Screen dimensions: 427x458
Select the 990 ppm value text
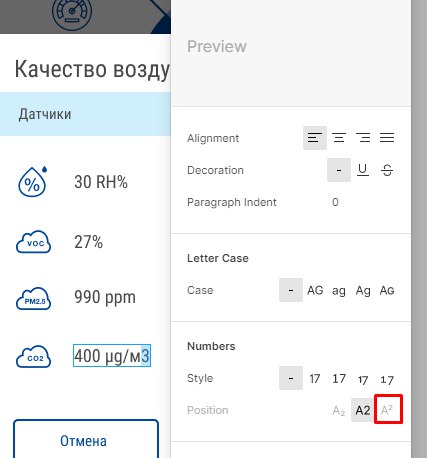pos(105,297)
